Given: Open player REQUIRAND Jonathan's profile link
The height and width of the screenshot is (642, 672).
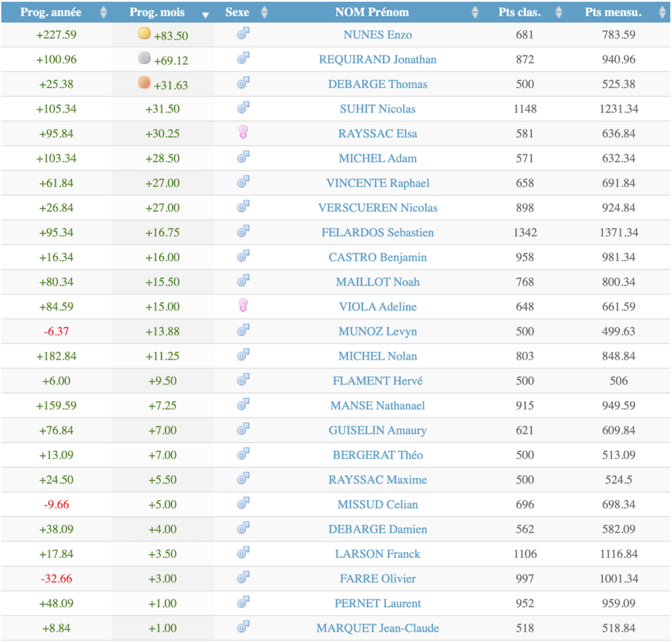Looking at the screenshot, I should click(377, 59).
